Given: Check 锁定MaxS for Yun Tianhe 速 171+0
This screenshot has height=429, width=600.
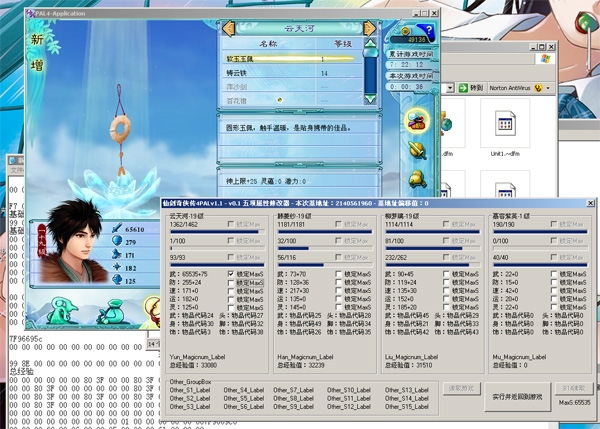Looking at the screenshot, I should (x=231, y=291).
